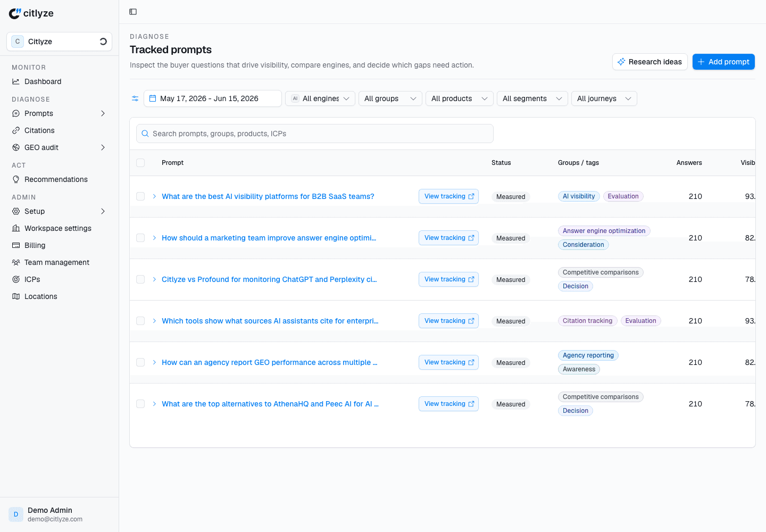
Task: Click the sparkle icon on Research ideas
Action: [621, 62]
